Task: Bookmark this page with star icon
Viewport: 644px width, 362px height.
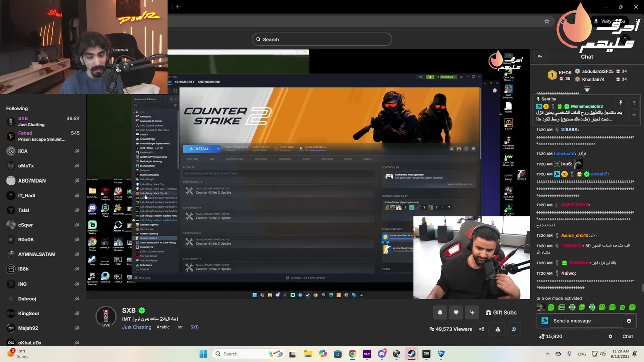Action: click(547, 21)
